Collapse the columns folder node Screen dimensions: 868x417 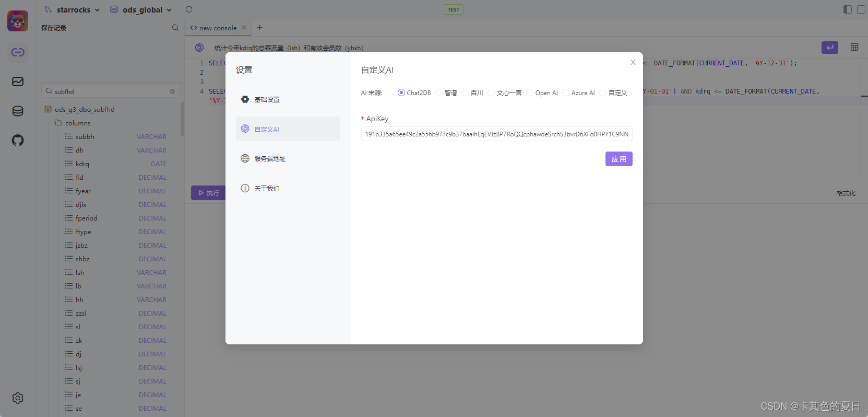[x=78, y=123]
